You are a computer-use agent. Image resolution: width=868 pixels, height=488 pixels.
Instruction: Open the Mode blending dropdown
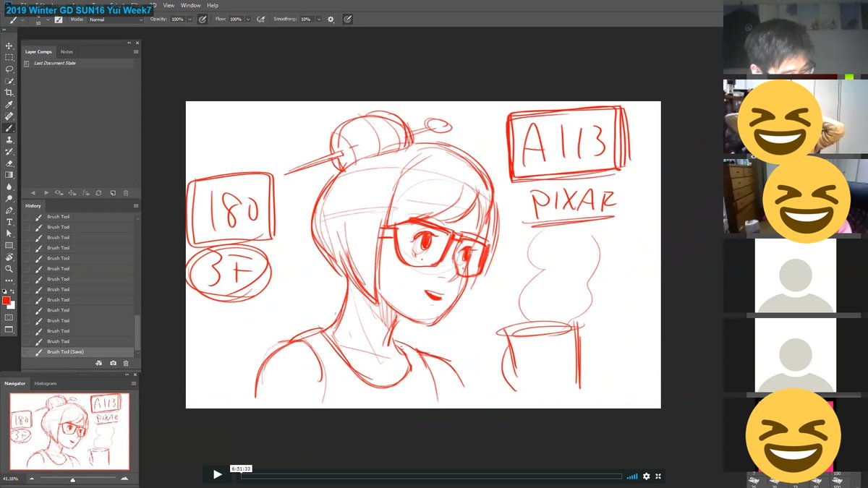click(116, 20)
